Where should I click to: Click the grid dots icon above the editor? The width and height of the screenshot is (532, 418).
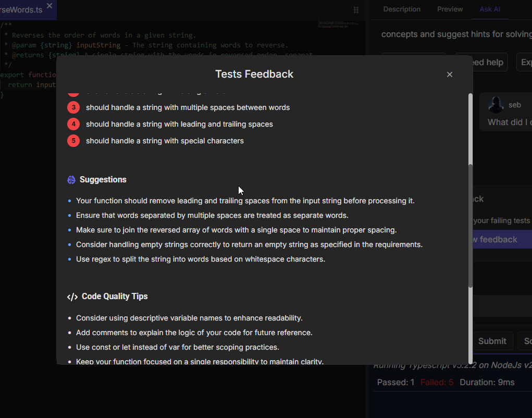point(356,10)
